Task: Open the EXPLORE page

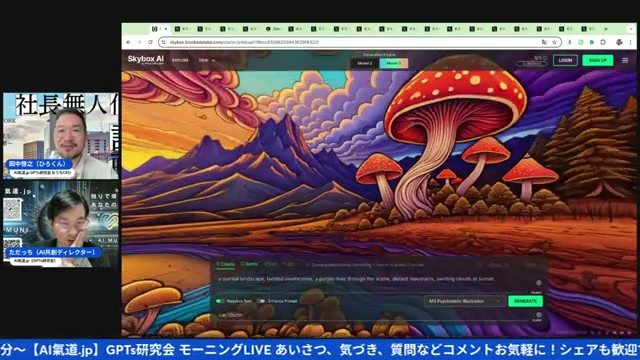Action: click(x=180, y=60)
